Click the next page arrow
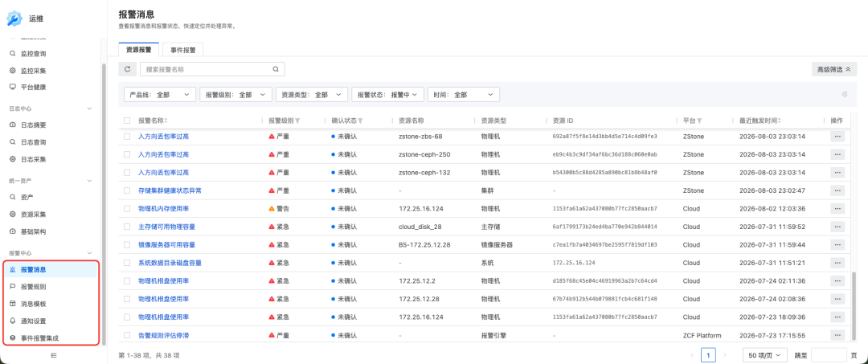The image size is (868, 364). [725, 354]
